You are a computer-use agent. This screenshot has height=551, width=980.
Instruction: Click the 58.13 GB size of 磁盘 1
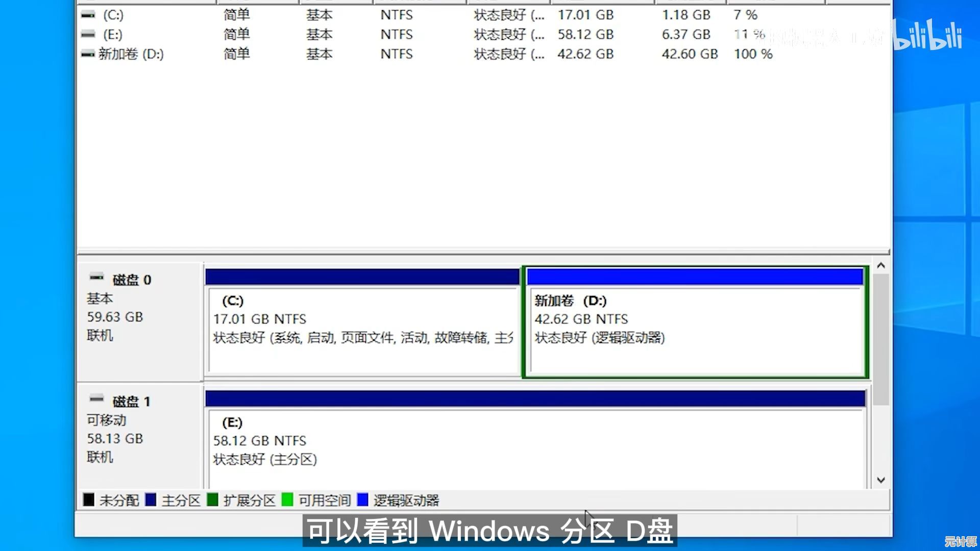[x=115, y=439]
